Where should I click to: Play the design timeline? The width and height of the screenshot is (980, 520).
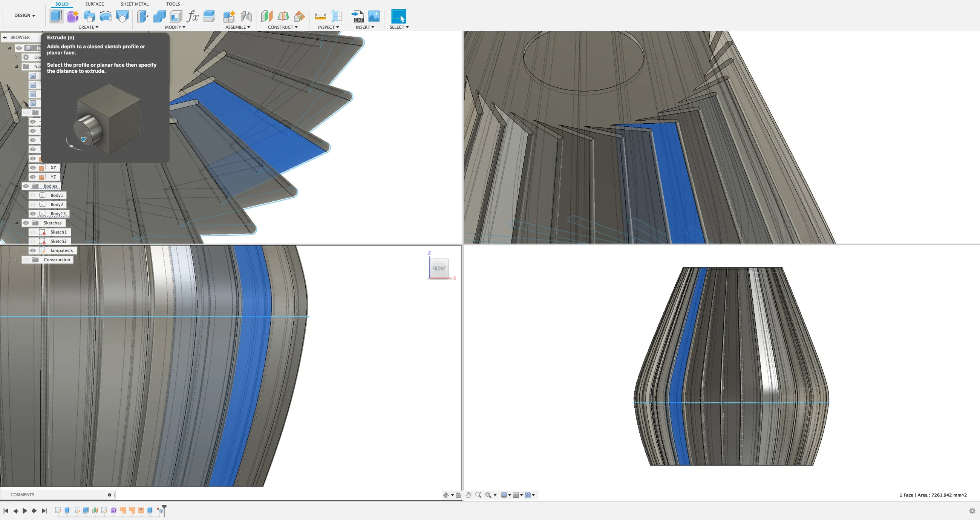pos(25,511)
